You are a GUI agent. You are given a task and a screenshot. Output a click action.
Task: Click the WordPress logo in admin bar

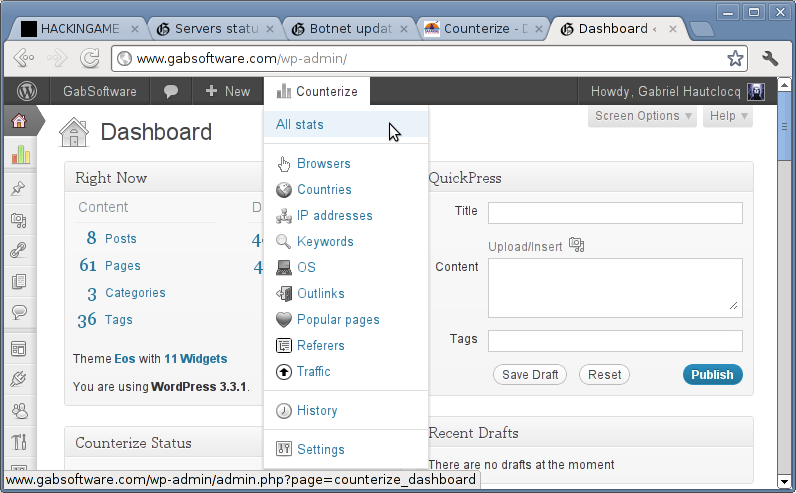[26, 91]
